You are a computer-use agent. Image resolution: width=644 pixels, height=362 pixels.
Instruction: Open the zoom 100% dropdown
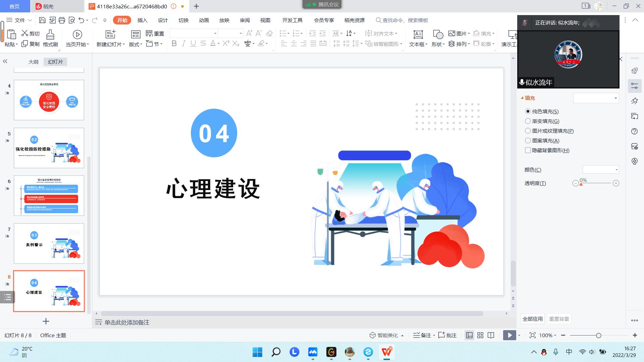548,335
